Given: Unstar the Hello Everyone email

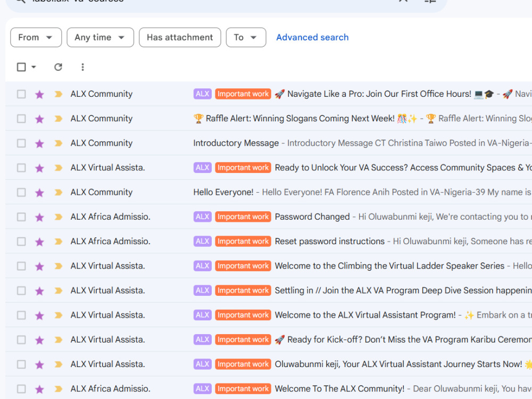Looking at the screenshot, I should (x=39, y=193).
